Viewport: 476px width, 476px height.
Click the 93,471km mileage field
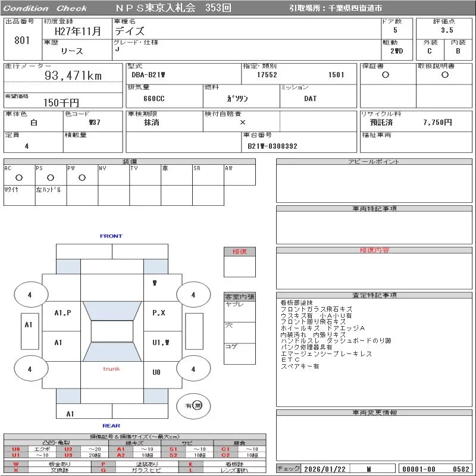point(73,76)
